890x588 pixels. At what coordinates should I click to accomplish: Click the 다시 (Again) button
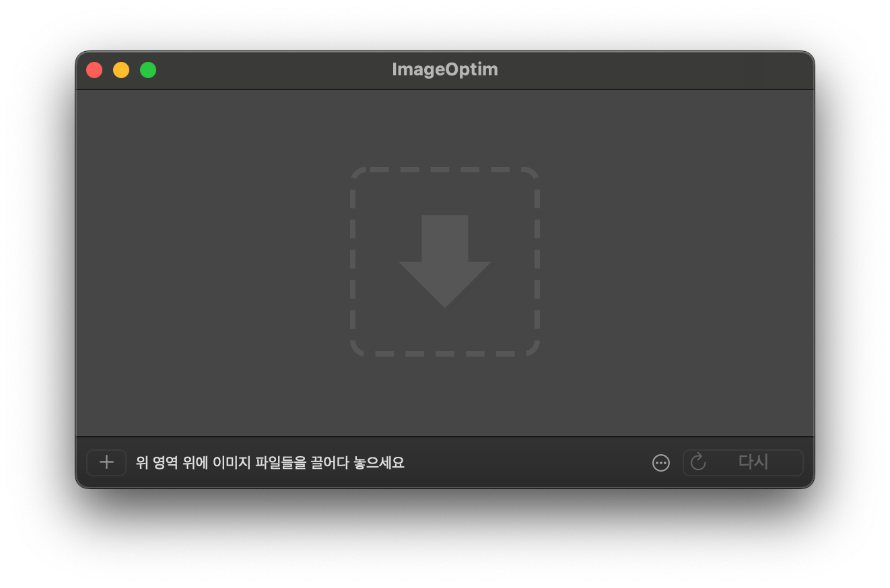[x=743, y=463]
